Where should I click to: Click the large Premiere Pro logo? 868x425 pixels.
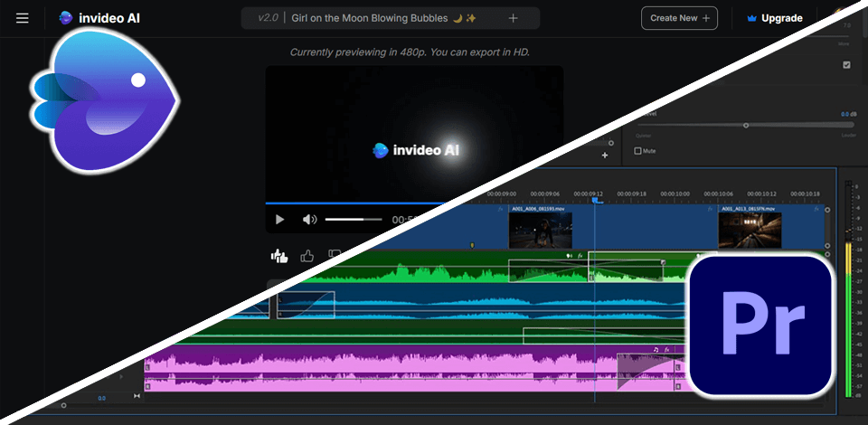tap(759, 326)
